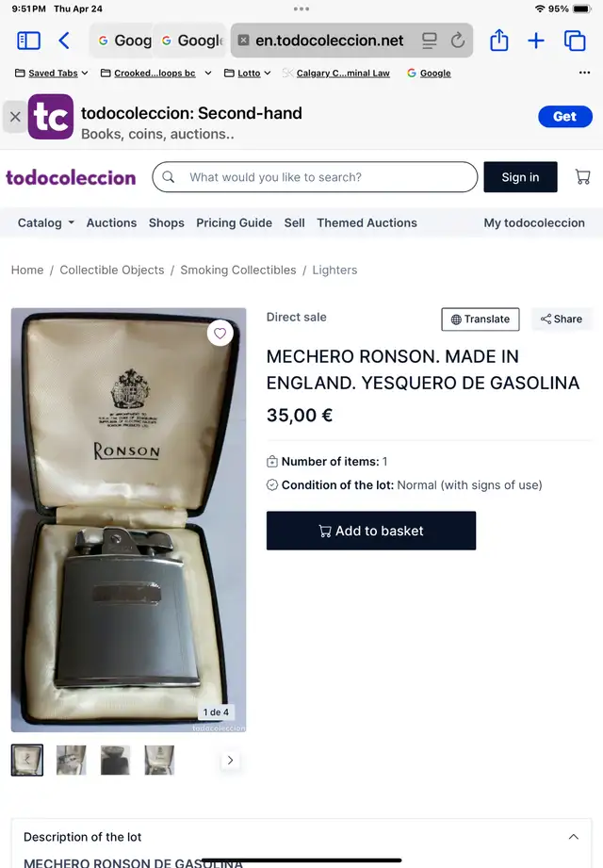Click the Translate button
Image resolution: width=603 pixels, height=868 pixels.
pyautogui.click(x=481, y=319)
